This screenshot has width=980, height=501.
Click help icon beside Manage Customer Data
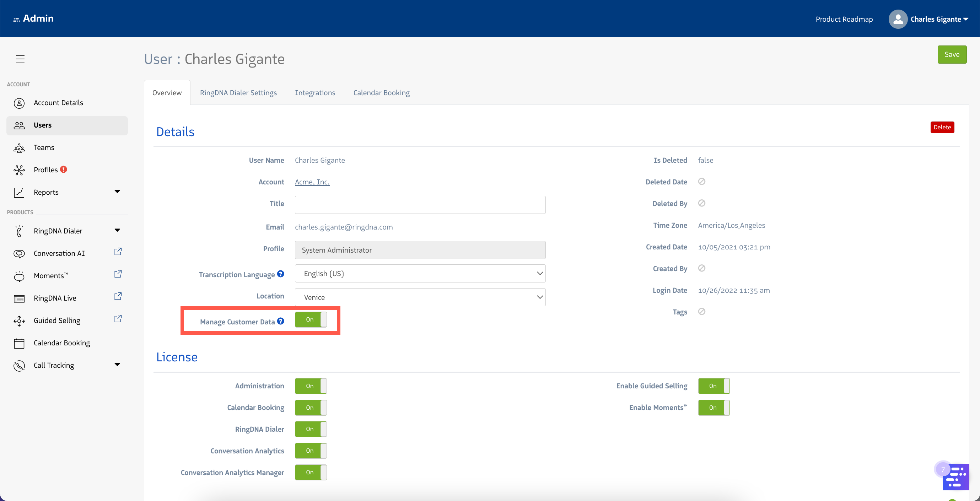coord(280,321)
